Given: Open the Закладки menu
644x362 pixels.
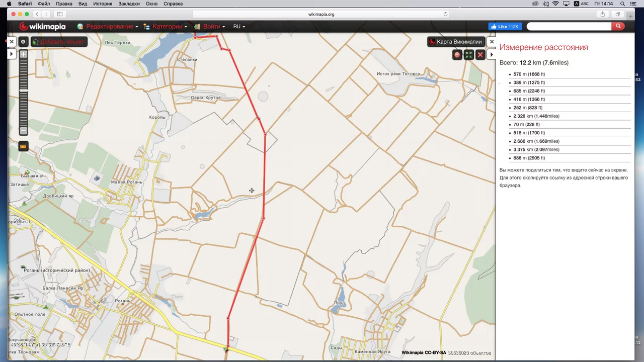Looking at the screenshot, I should (129, 4).
